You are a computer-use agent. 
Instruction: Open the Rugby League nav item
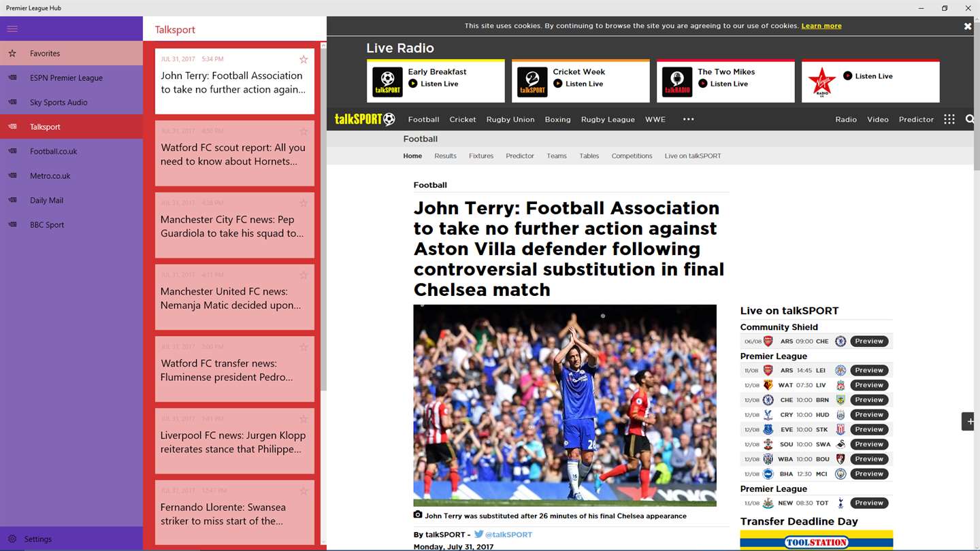tap(608, 119)
